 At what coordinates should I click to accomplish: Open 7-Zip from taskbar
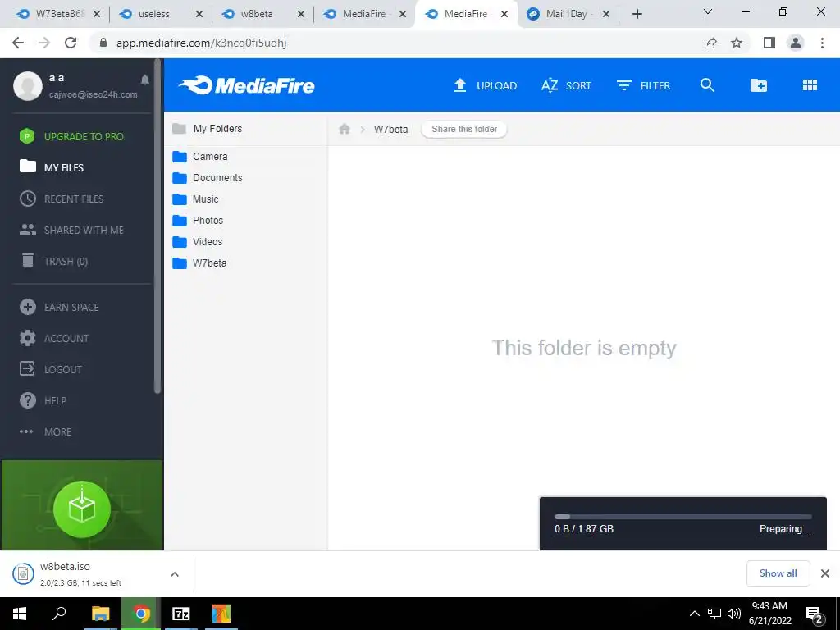pos(180,614)
